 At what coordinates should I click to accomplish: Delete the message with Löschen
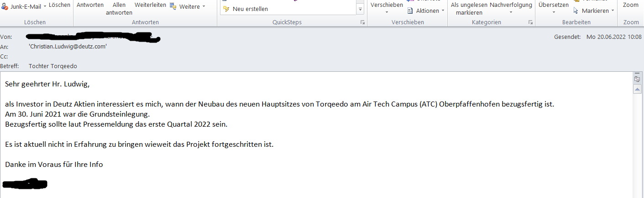[x=59, y=5]
